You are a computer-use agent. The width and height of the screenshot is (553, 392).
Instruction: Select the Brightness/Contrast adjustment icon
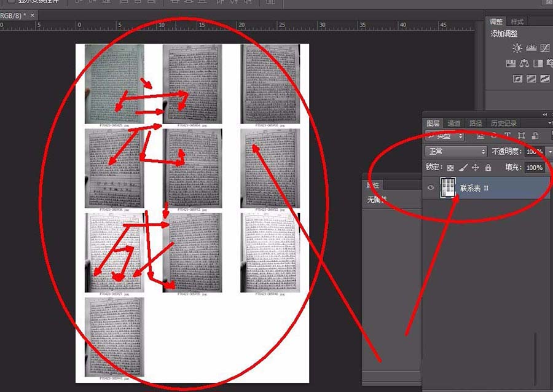tap(517, 47)
